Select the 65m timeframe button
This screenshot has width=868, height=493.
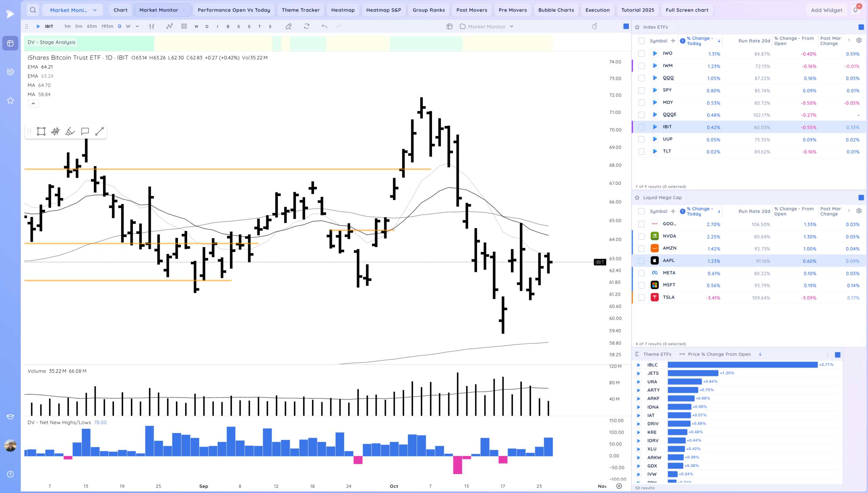click(92, 26)
